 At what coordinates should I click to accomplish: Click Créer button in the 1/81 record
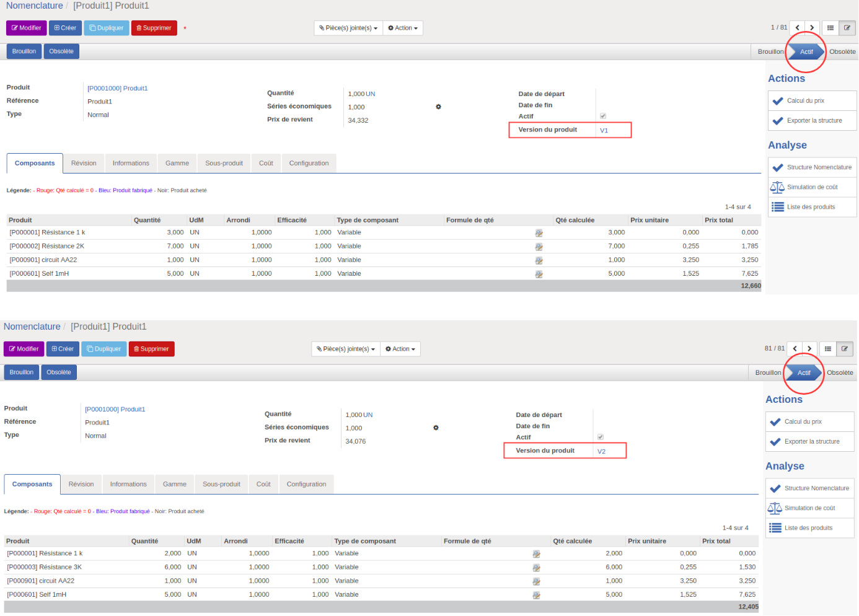[65, 28]
